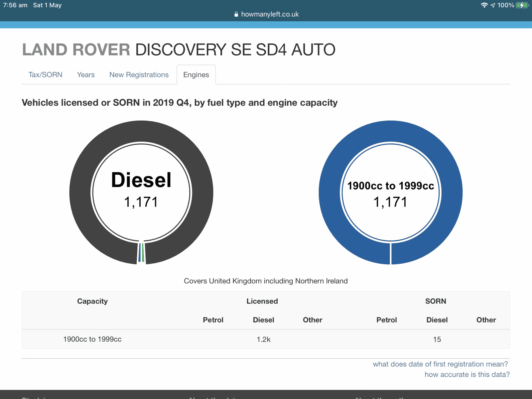Tap the 100% battery percentage

506,5
